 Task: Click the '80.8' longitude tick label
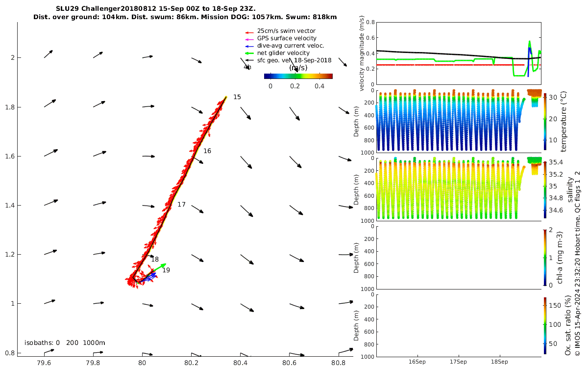tap(339, 363)
